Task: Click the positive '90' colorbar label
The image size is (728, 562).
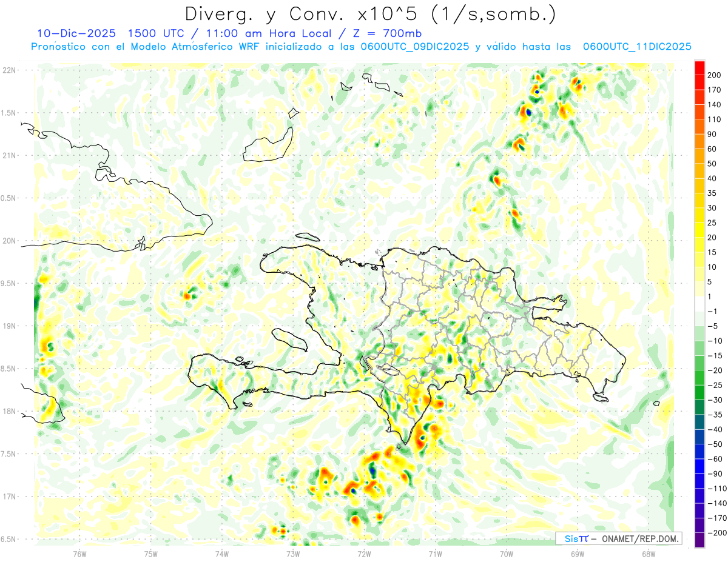Action: click(x=712, y=135)
